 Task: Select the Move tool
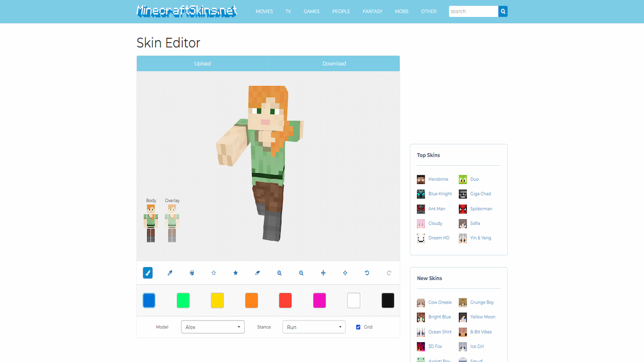tap(323, 273)
